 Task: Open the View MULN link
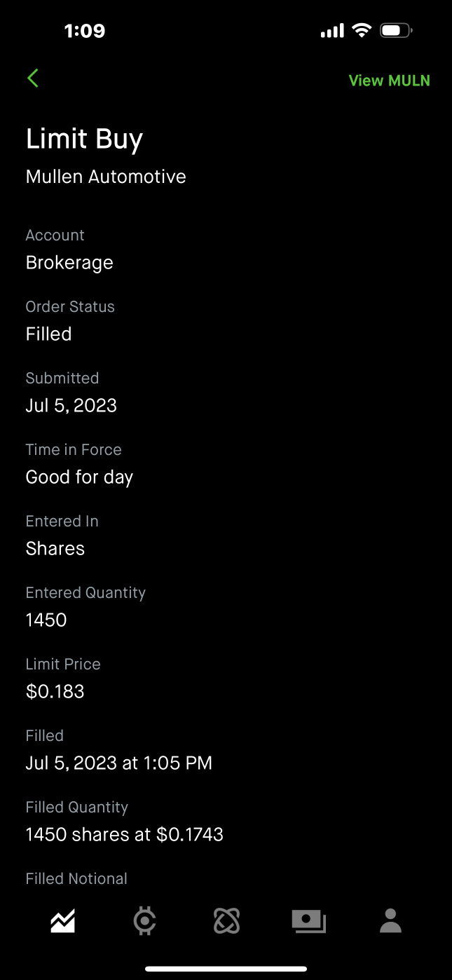[389, 81]
